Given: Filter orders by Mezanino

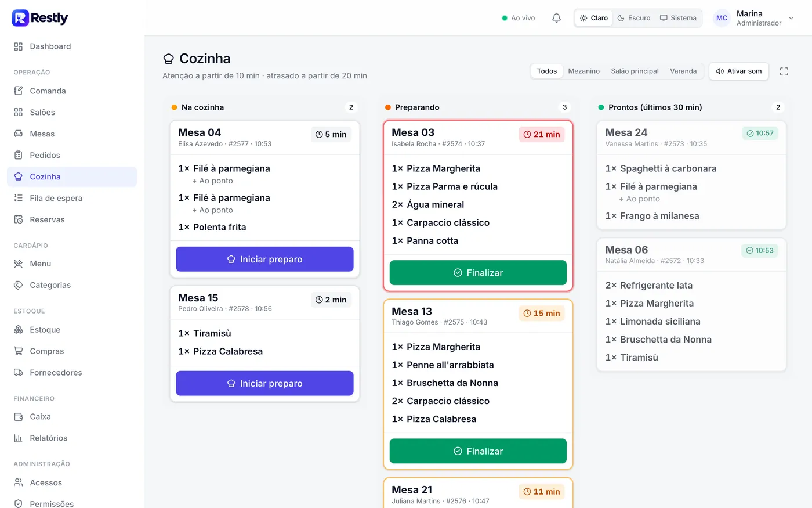Looking at the screenshot, I should pyautogui.click(x=583, y=71).
